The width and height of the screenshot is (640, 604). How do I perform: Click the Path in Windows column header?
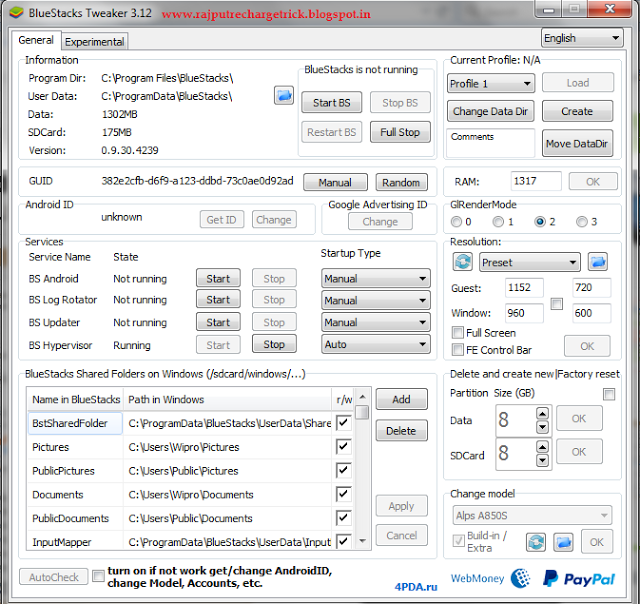pyautogui.click(x=228, y=400)
